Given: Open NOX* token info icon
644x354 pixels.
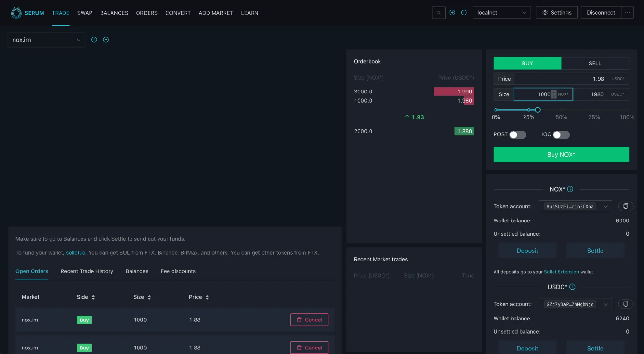Looking at the screenshot, I should click(570, 189).
